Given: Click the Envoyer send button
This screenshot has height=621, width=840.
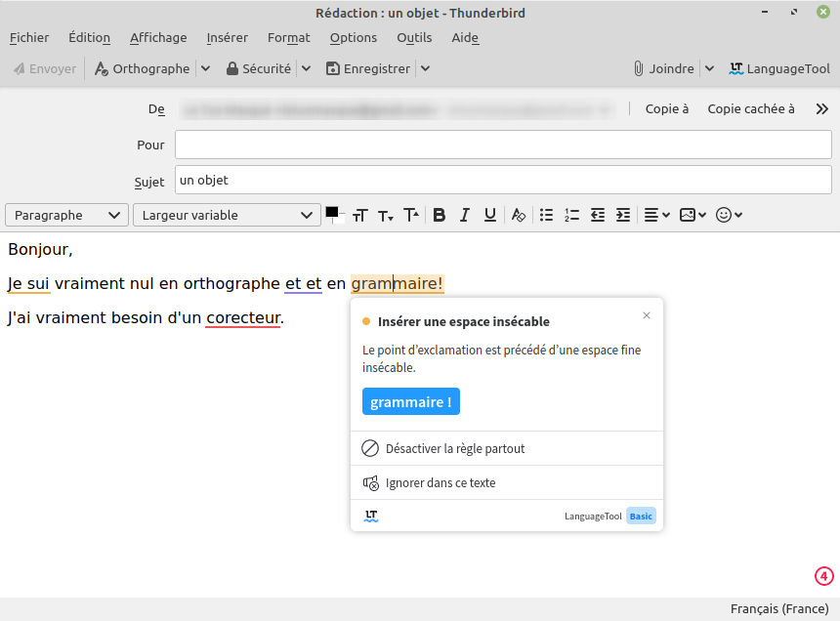Looking at the screenshot, I should point(45,68).
